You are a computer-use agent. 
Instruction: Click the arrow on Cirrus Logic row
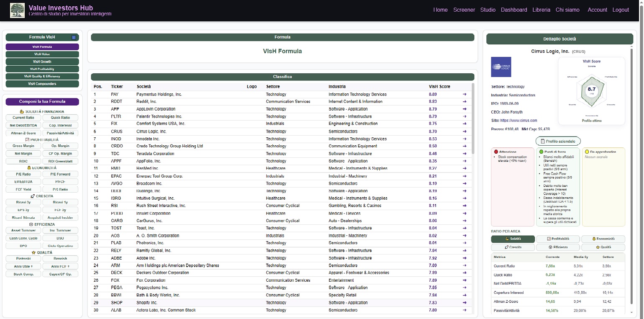[465, 131]
